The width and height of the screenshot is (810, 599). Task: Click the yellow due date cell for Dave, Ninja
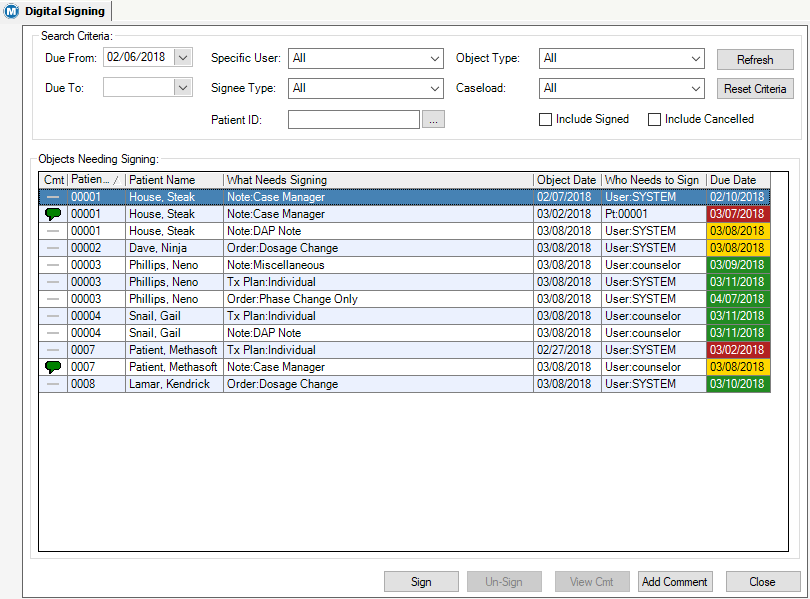pyautogui.click(x=738, y=248)
